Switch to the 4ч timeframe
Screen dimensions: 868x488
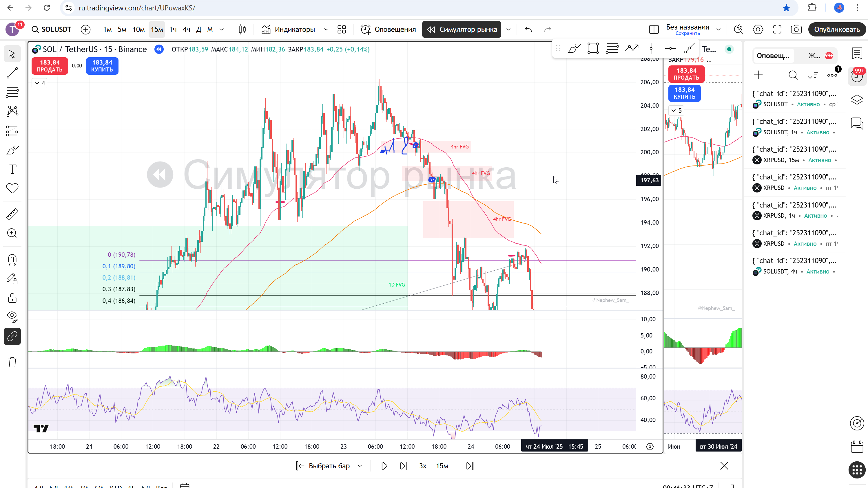point(186,30)
